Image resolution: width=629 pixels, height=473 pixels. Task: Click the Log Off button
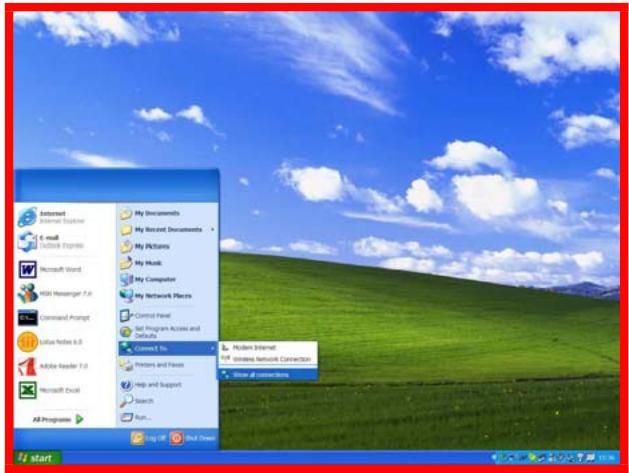(148, 438)
